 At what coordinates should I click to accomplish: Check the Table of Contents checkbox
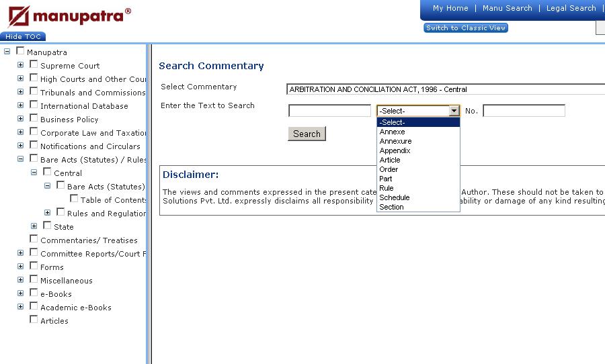74,199
